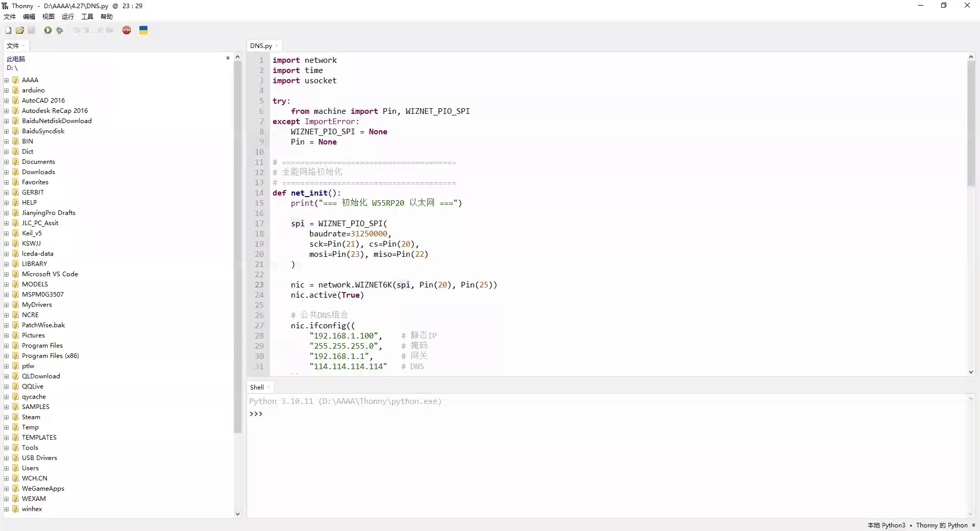This screenshot has height=531, width=980.
Task: Select the JianyingPro Drafts folder
Action: tap(48, 213)
